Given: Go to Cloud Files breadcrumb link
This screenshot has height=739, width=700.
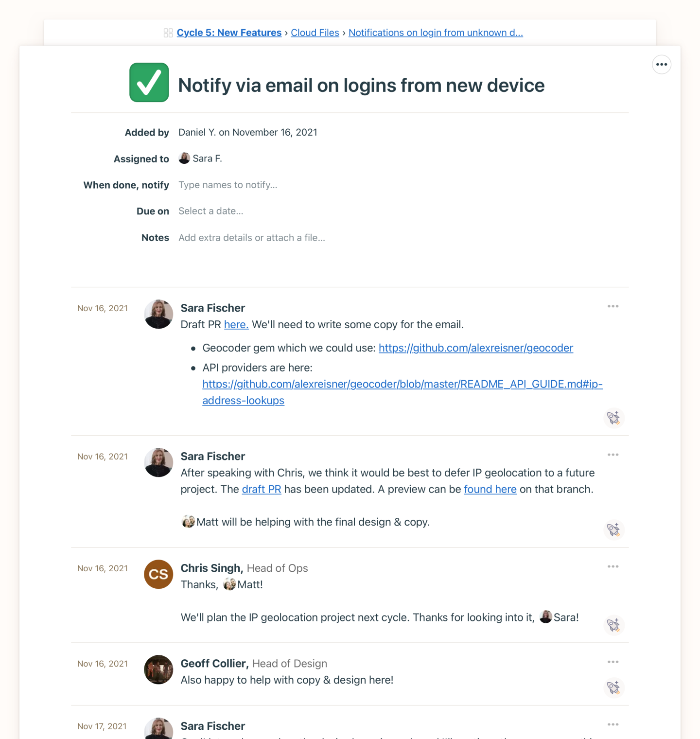Looking at the screenshot, I should pos(315,33).
